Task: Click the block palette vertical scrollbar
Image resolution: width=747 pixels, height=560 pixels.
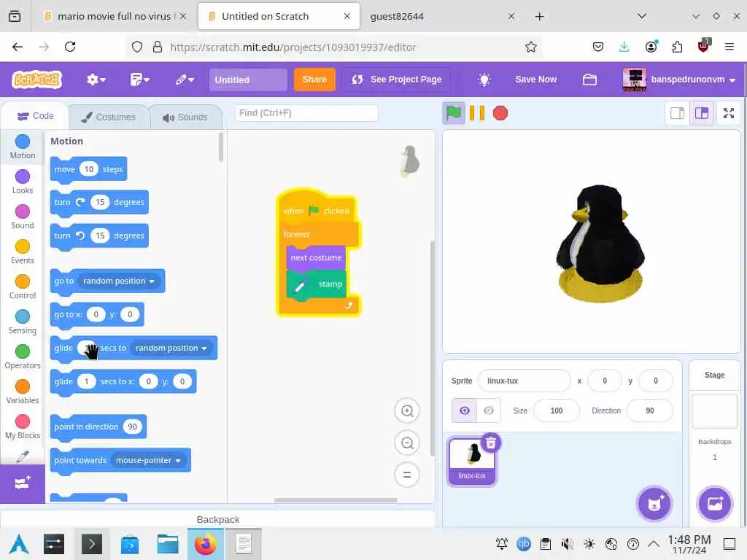Action: (x=220, y=147)
